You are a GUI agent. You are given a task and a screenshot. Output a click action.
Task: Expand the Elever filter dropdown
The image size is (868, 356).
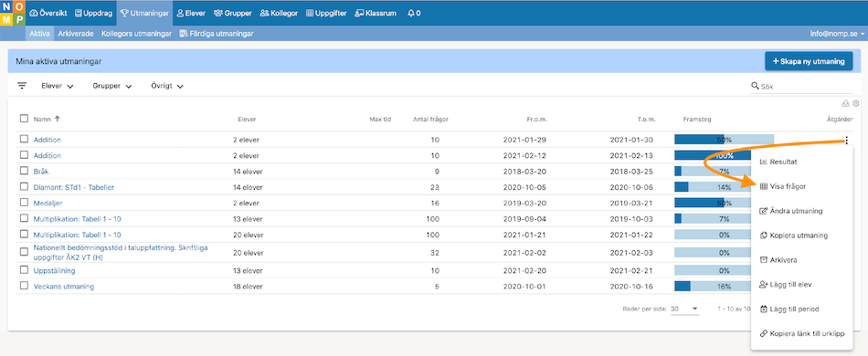coord(58,86)
